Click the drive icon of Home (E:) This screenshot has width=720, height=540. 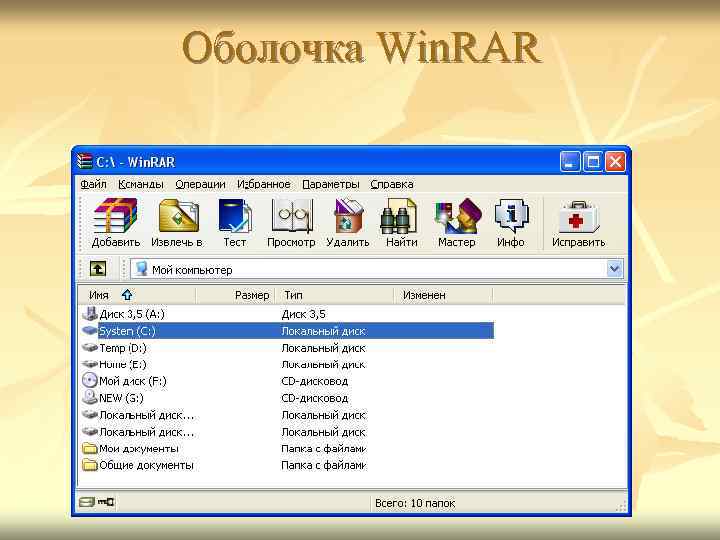coord(90,364)
